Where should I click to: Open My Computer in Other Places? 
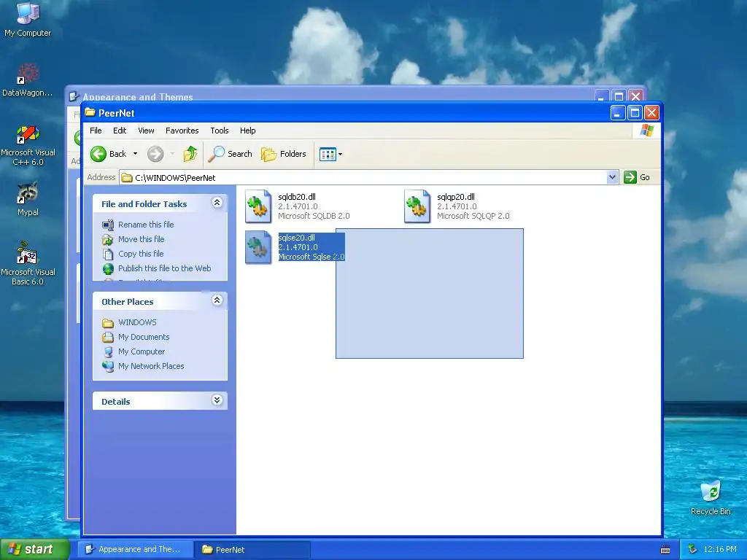142,351
